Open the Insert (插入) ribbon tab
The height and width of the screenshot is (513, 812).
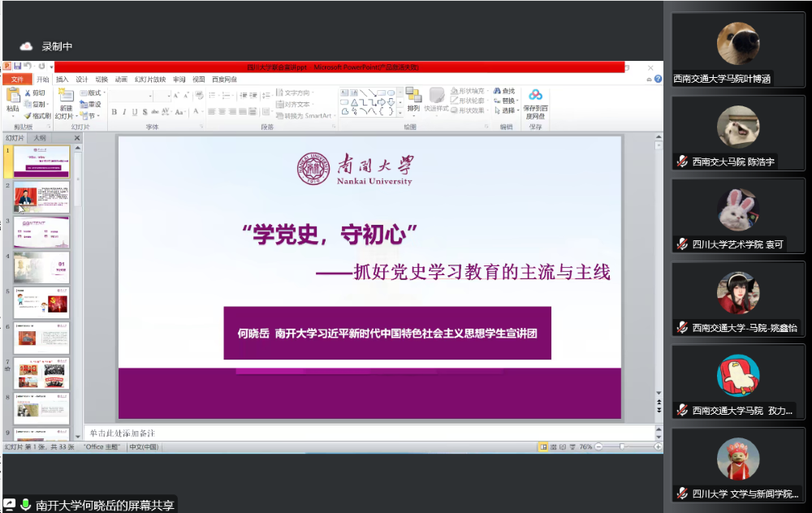coord(63,80)
